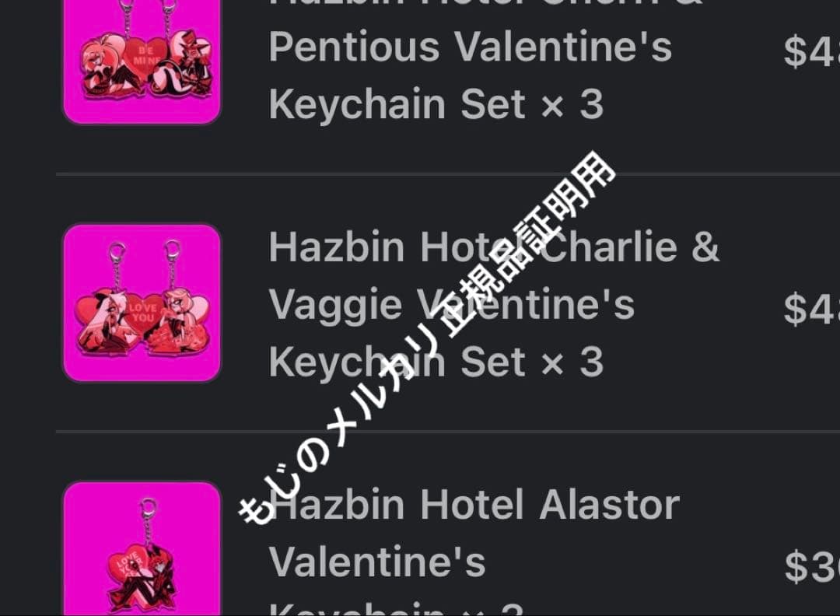Click right keychain clasp in Charlie & Vaggie image
This screenshot has width=840, height=616.
pos(172,250)
